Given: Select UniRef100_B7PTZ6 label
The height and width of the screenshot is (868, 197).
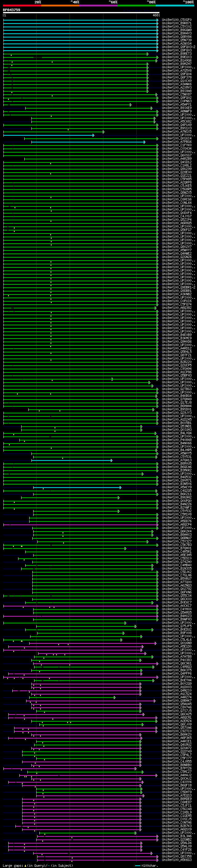Looking at the screenshot, I should point(177,768).
